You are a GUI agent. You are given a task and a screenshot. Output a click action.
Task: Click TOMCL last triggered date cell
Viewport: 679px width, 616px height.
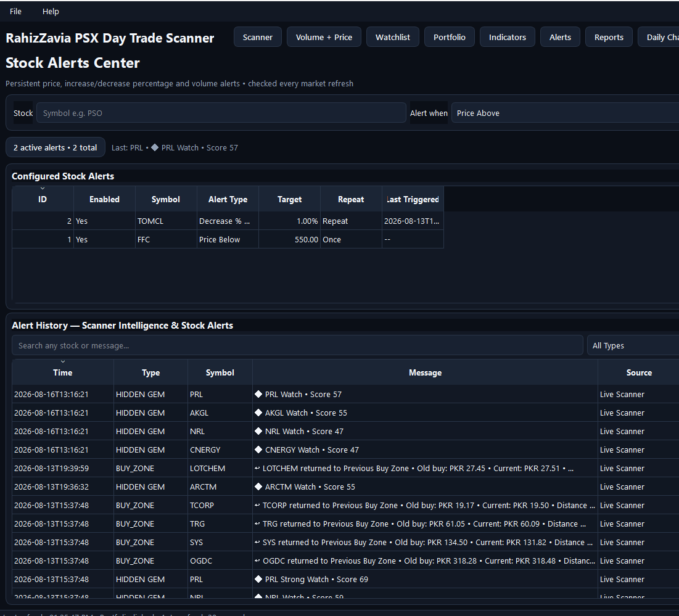pyautogui.click(x=413, y=221)
